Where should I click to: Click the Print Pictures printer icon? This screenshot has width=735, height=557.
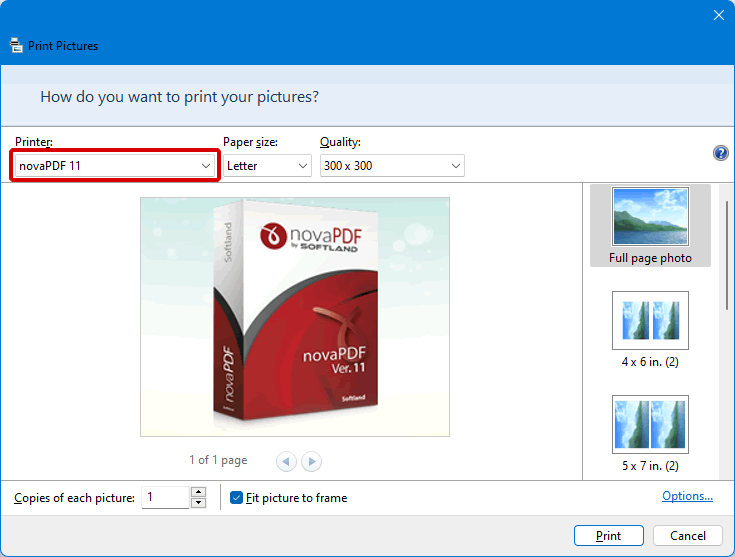(16, 45)
